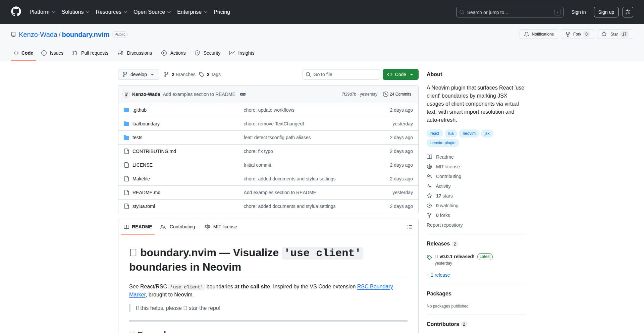The image size is (644, 333).
Task: Star the boundary.nvim repository
Action: [615, 34]
